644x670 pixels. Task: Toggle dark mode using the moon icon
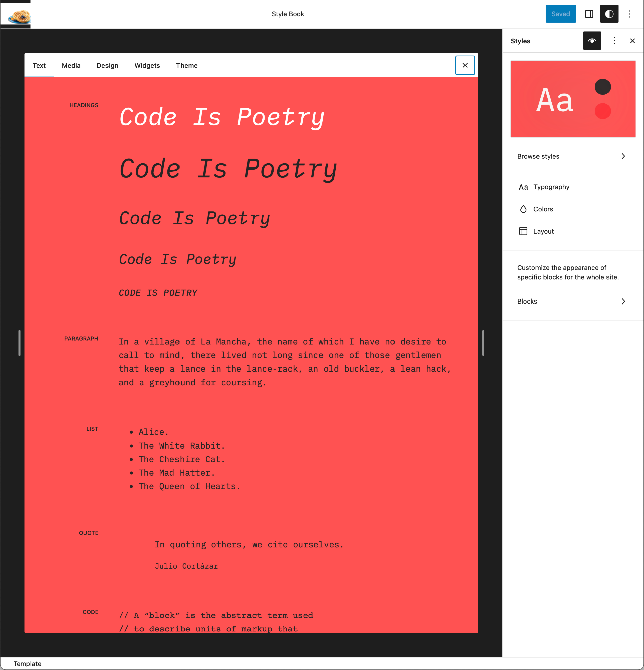tap(609, 14)
